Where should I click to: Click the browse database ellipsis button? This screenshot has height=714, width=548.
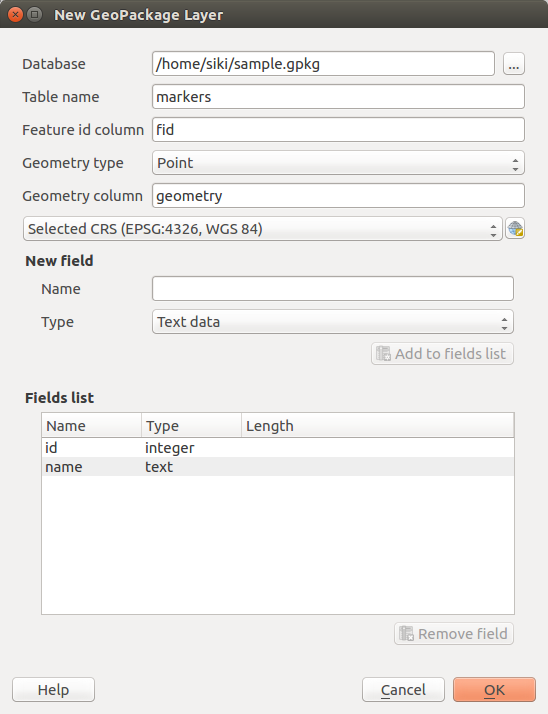click(x=514, y=64)
